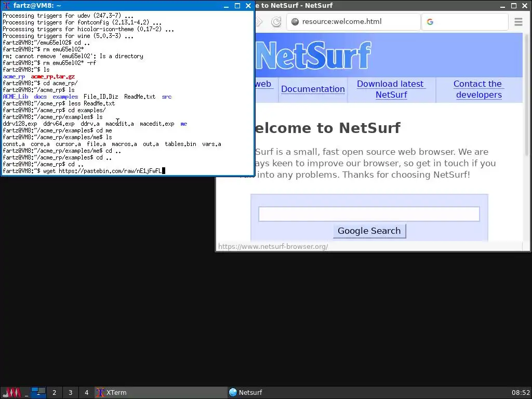The image size is (532, 399).
Task: Click ddrv128.exp in the terminal output
Action: 20,124
